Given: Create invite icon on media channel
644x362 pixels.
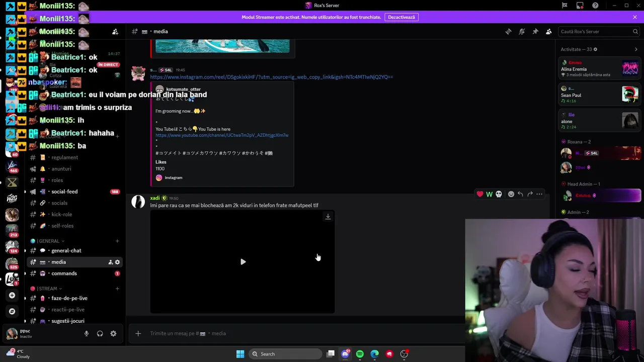Looking at the screenshot, I should 110,262.
